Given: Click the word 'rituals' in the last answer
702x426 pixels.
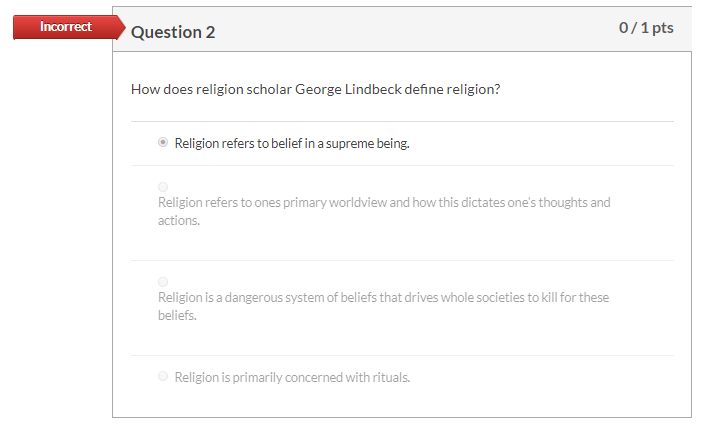Looking at the screenshot, I should click(389, 377).
